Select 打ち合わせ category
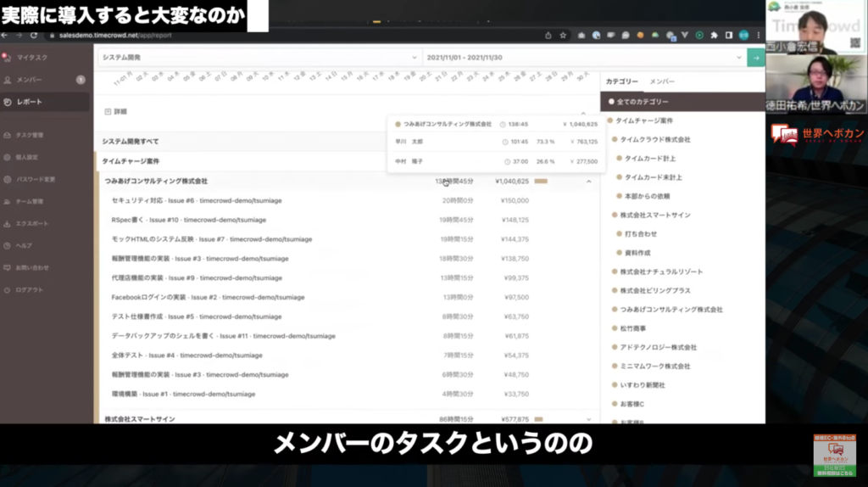868x487 pixels. (641, 234)
